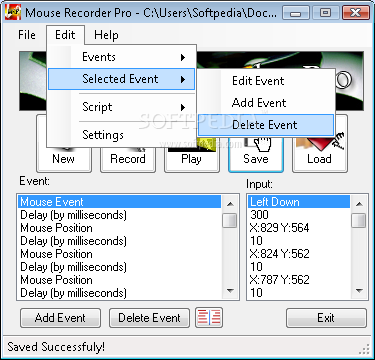Click the Input list scrollbar thumb
The height and width of the screenshot is (360, 375).
tap(359, 220)
